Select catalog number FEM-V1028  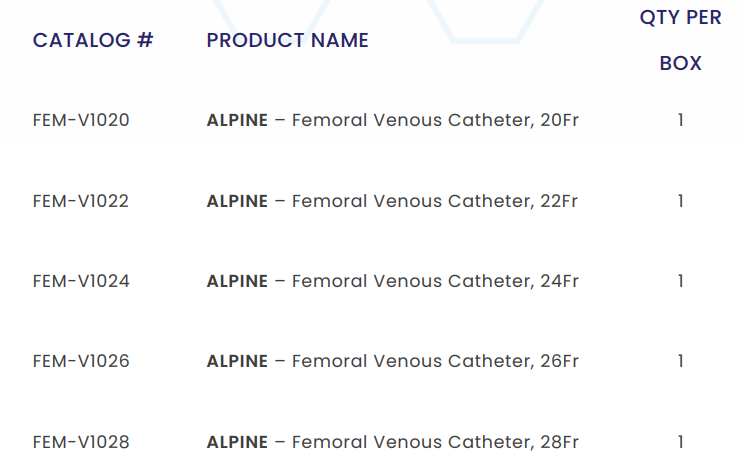tap(81, 441)
